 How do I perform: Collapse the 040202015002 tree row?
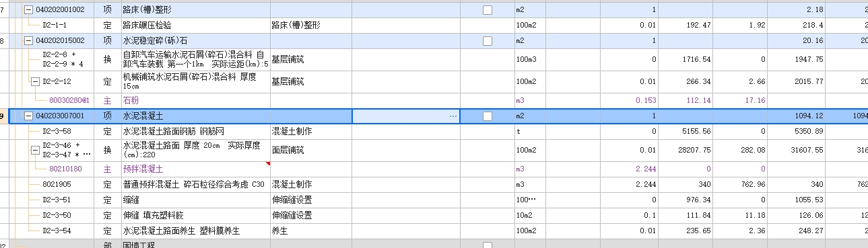[28, 40]
